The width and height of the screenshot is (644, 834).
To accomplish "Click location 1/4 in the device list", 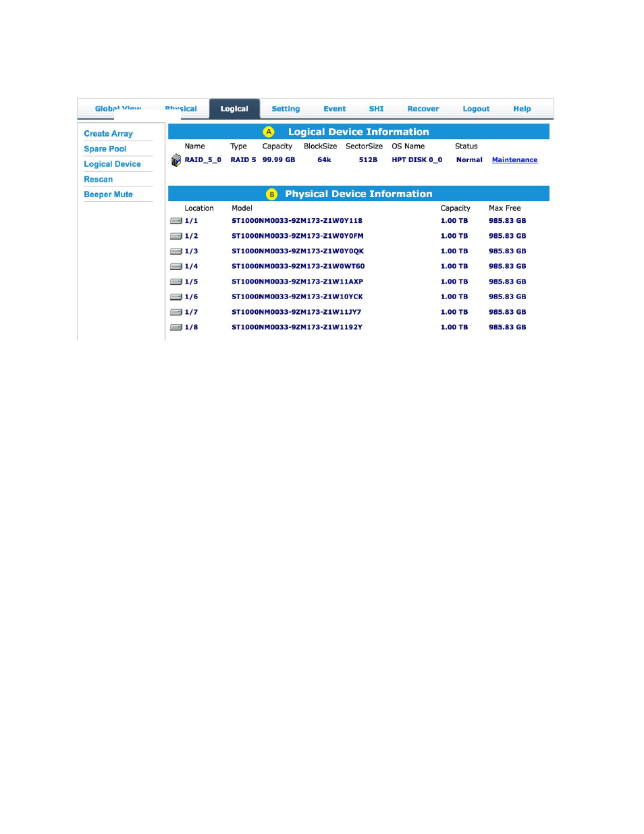I will 191,267.
